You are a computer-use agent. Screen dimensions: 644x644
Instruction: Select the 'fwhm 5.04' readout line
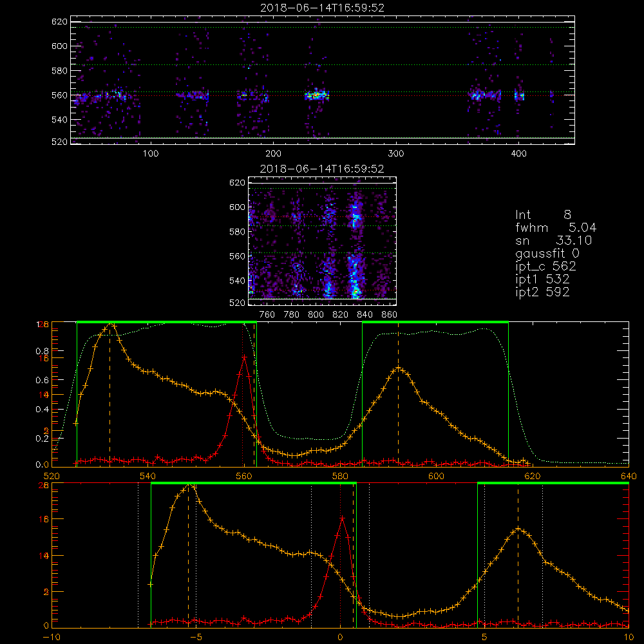pos(556,227)
